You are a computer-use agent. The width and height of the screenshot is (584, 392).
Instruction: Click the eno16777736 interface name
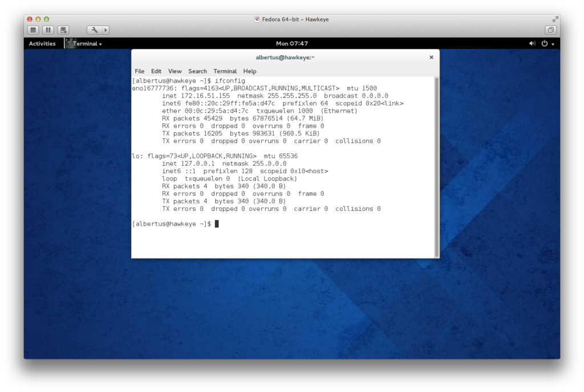153,88
